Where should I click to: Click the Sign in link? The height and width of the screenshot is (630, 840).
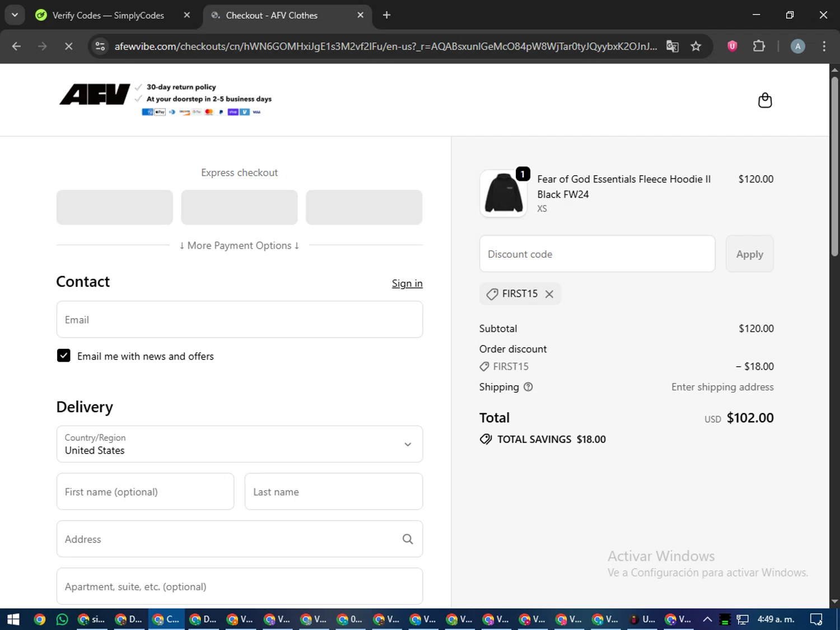(407, 283)
